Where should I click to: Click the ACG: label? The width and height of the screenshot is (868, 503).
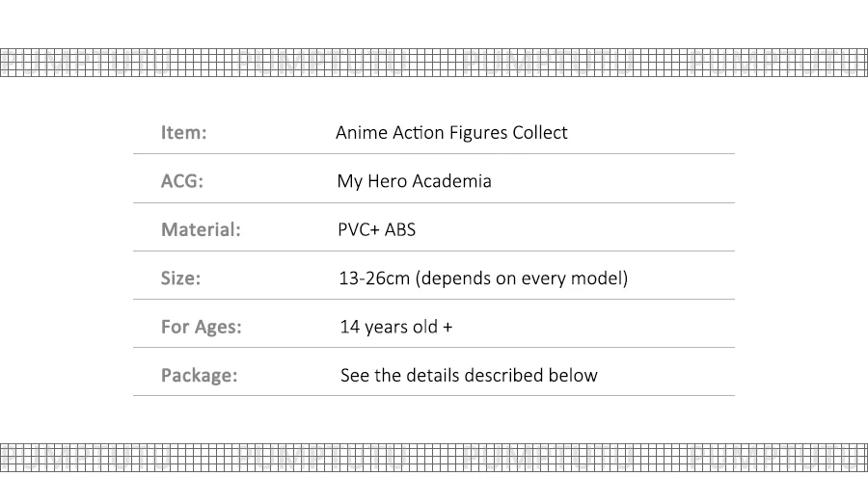[x=181, y=181]
